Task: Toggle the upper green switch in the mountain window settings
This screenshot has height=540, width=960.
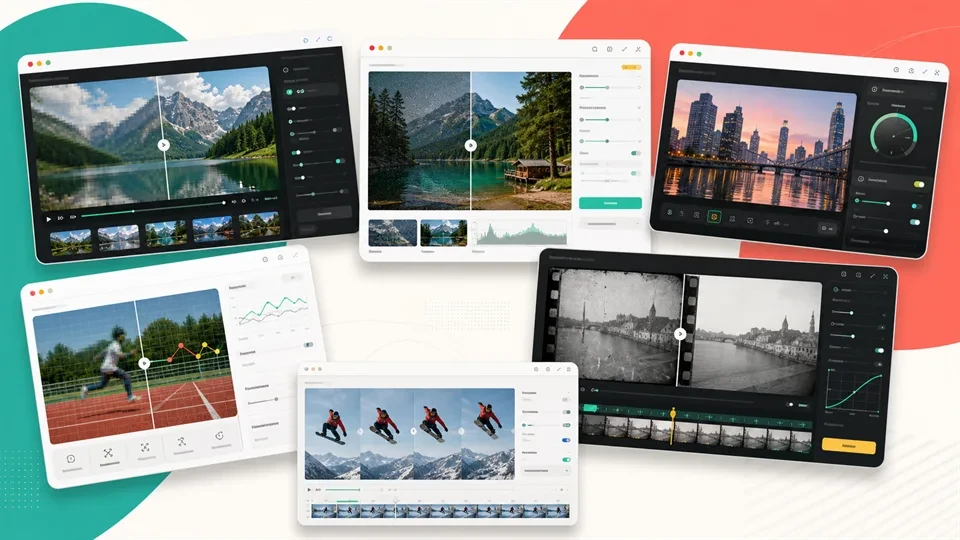Action: click(x=297, y=152)
